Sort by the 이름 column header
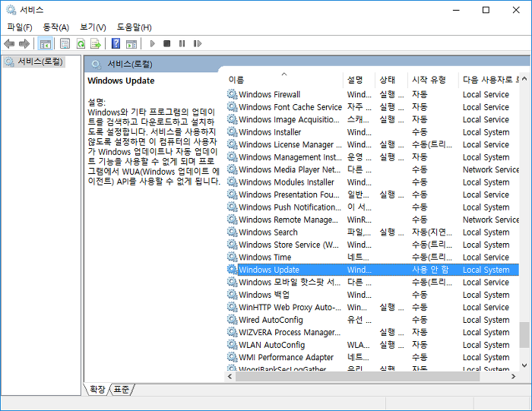 (284, 80)
